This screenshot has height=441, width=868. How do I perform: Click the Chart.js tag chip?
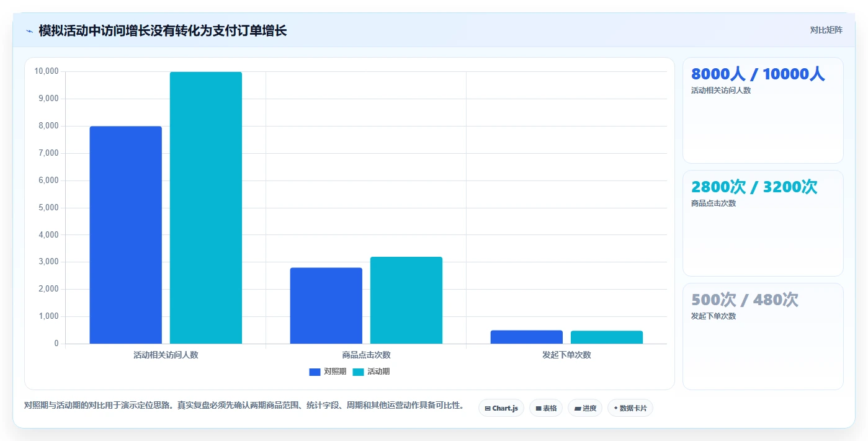coord(501,408)
